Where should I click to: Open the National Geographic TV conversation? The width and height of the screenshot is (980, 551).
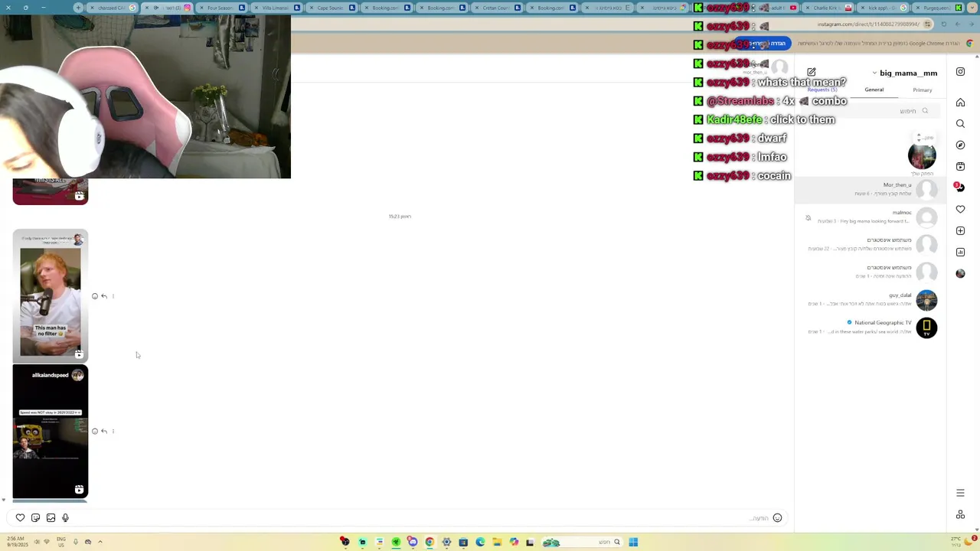871,328
